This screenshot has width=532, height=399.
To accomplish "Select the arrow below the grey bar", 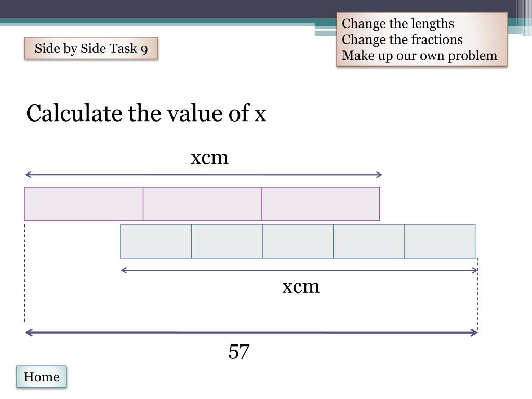I will [x=299, y=270].
